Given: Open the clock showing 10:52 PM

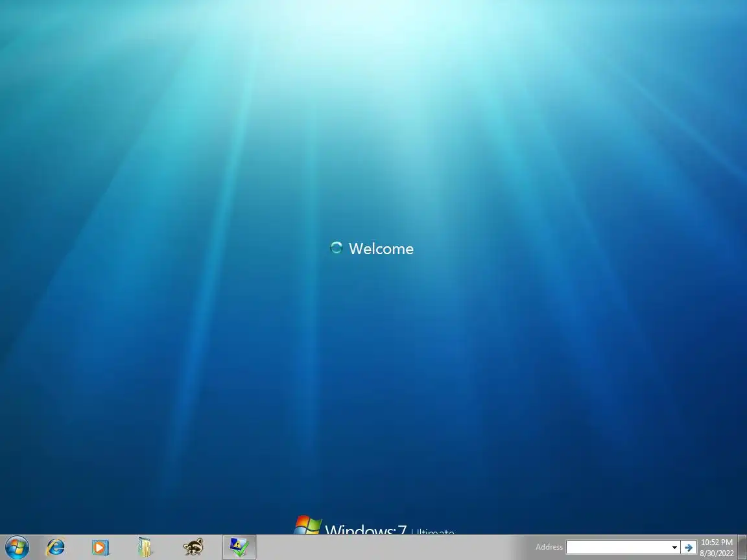Looking at the screenshot, I should coord(717,548).
